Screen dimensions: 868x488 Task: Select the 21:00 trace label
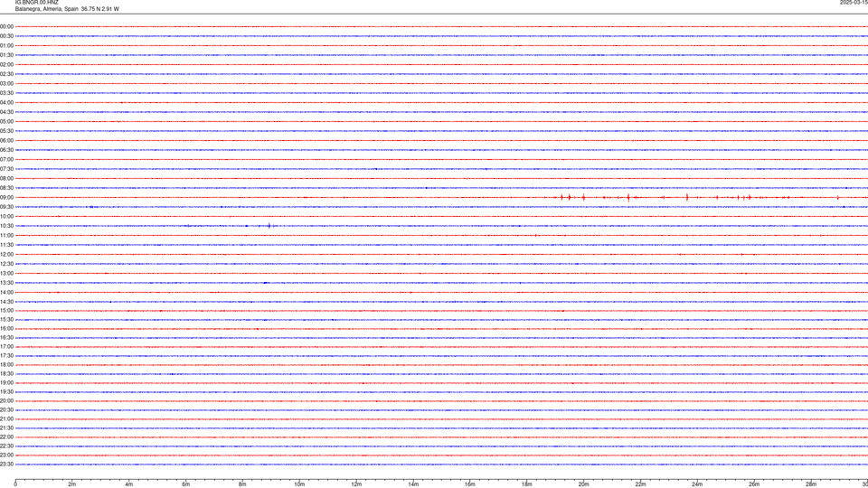click(x=6, y=418)
